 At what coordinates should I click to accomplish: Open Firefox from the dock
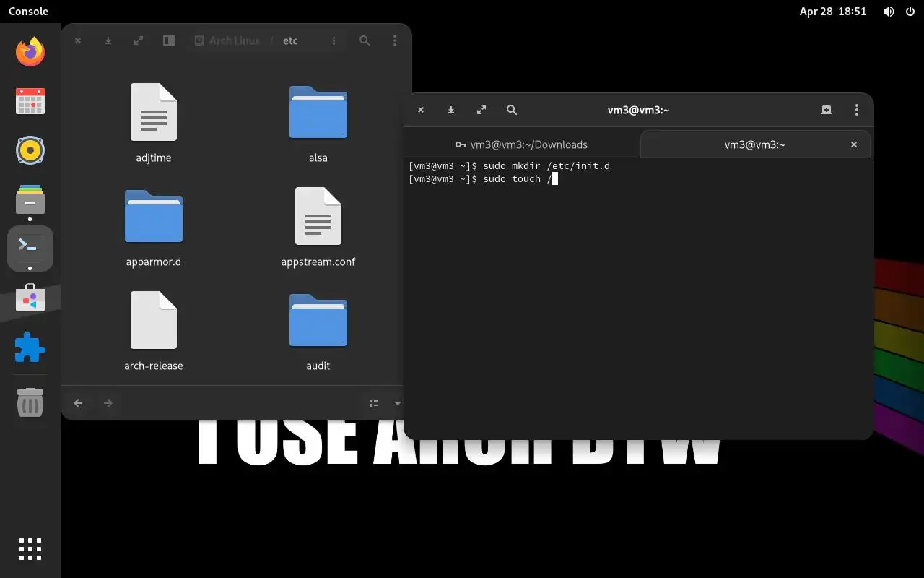point(30,51)
